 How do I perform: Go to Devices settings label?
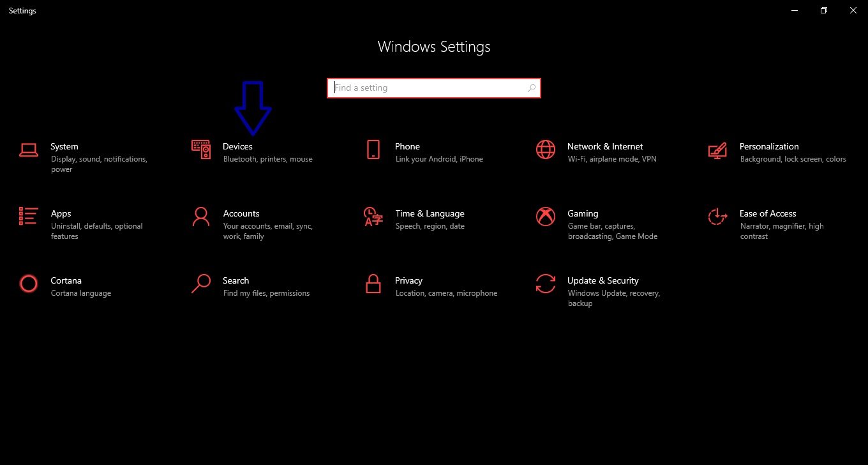coord(237,146)
